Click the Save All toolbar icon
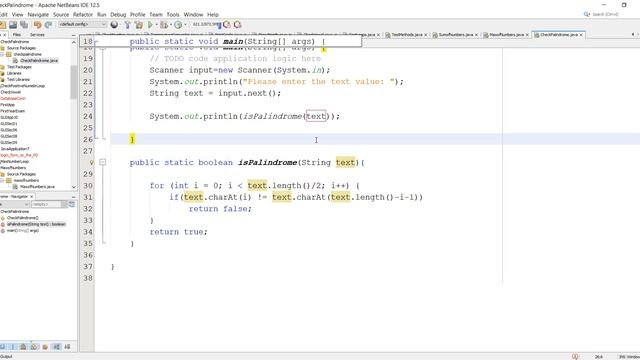Screen dimensions: 640x360 [24, 25]
